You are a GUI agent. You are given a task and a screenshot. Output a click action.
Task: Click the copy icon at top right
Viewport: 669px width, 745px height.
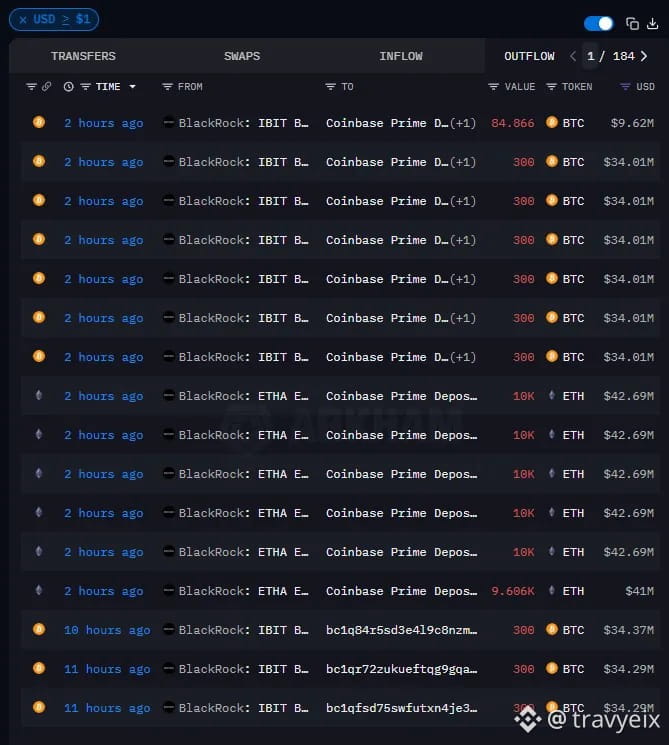click(632, 23)
